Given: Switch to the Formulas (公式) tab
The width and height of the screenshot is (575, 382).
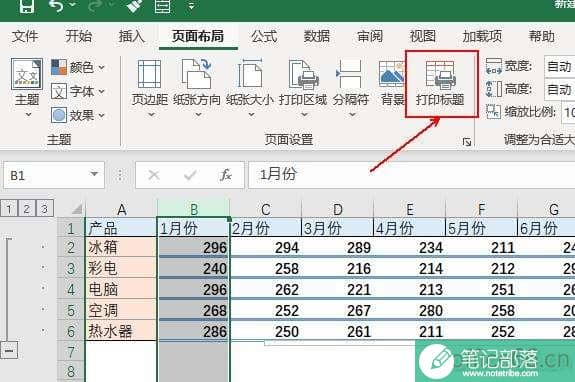Looking at the screenshot, I should [264, 36].
